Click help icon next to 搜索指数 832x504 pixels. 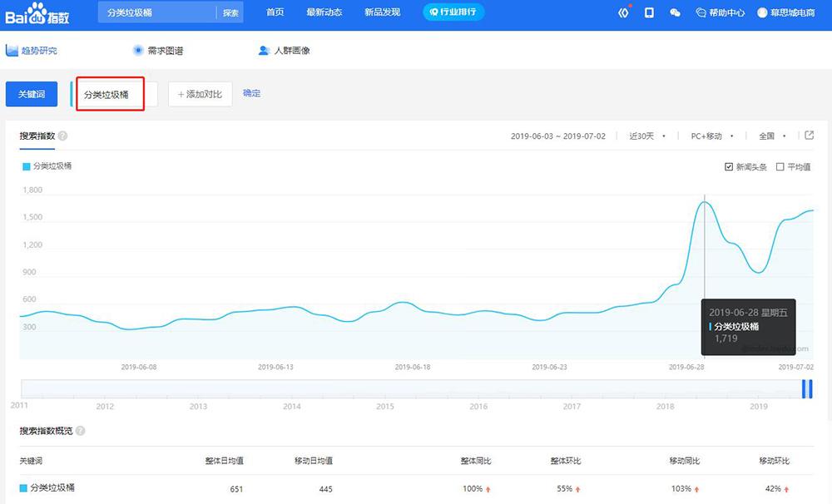point(63,136)
